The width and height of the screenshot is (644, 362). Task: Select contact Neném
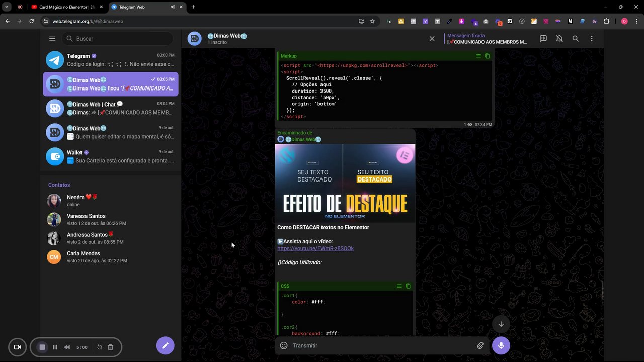click(111, 201)
